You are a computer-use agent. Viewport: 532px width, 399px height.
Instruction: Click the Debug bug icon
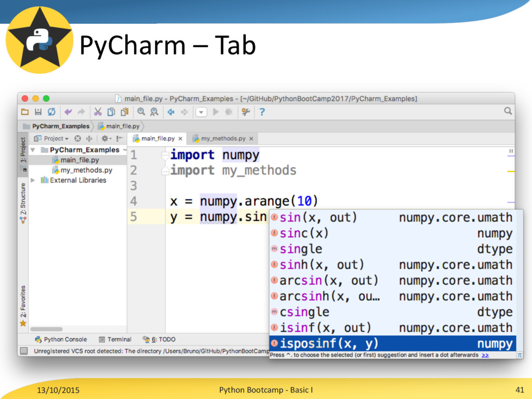[229, 112]
